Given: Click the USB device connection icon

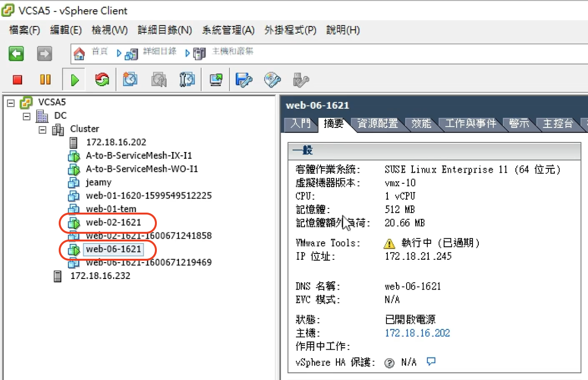Looking at the screenshot, I should point(301,79).
